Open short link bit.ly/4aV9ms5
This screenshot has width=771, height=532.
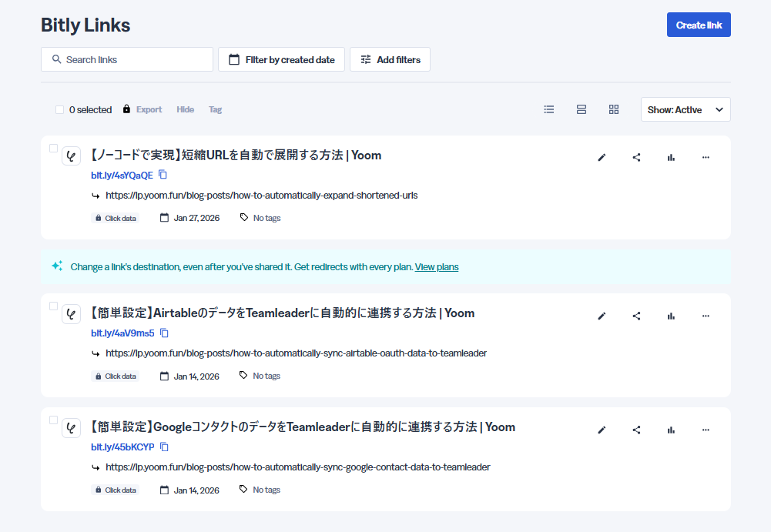[122, 333]
